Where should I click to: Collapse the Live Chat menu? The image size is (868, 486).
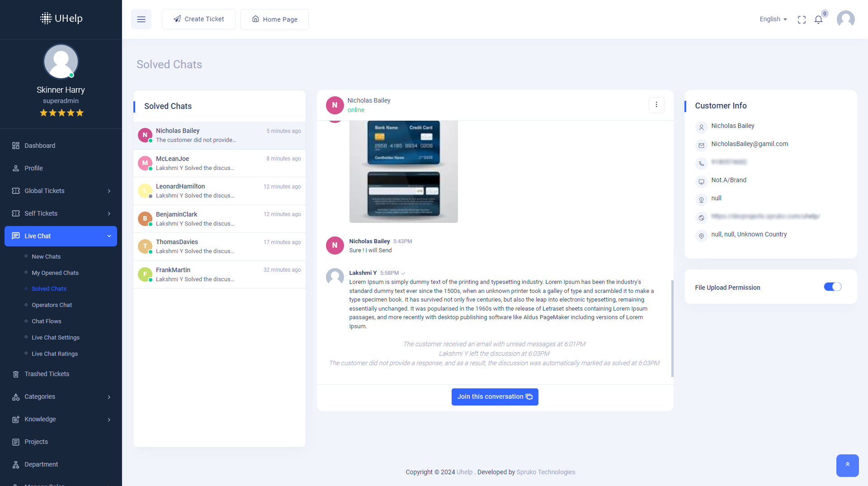[61, 236]
